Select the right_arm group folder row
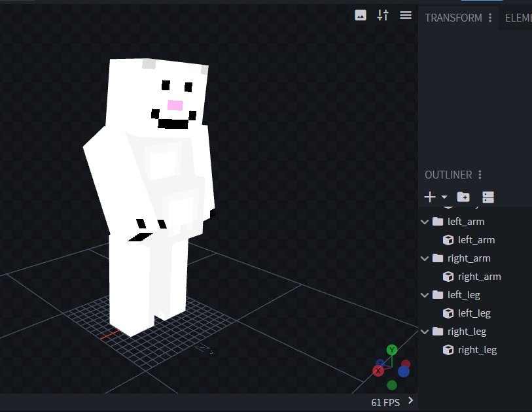This screenshot has height=412, width=532. (475, 258)
